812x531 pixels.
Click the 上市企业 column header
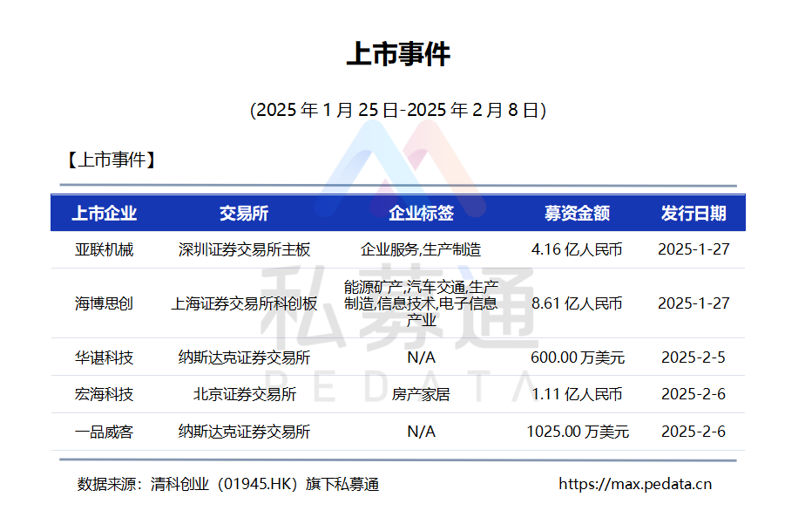tap(104, 213)
